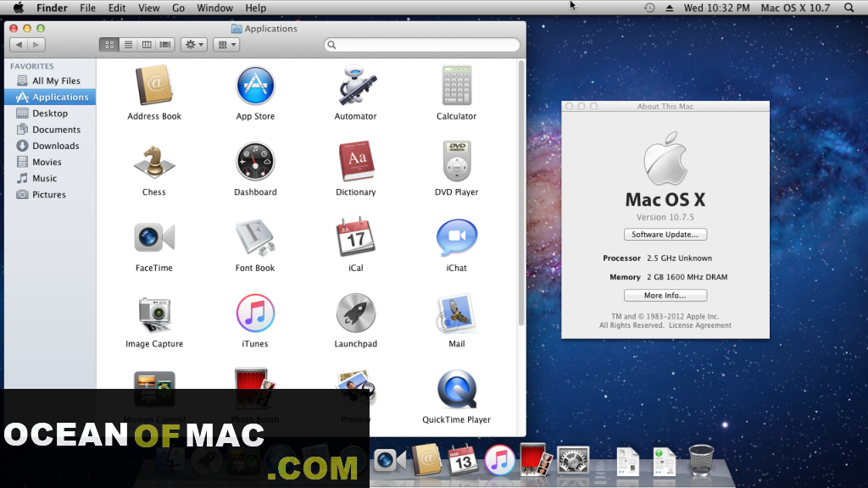Open the Address Book application icon

coord(154,86)
